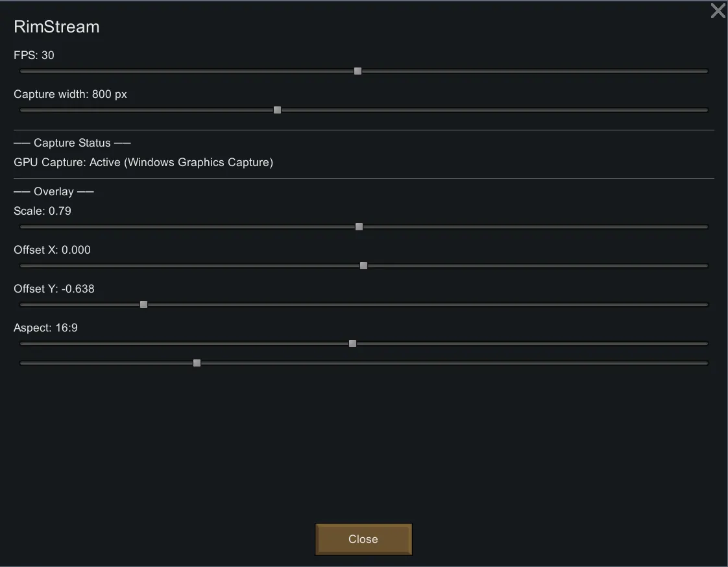Click the Offset X slider handle
This screenshot has height=567, width=728.
363,266
